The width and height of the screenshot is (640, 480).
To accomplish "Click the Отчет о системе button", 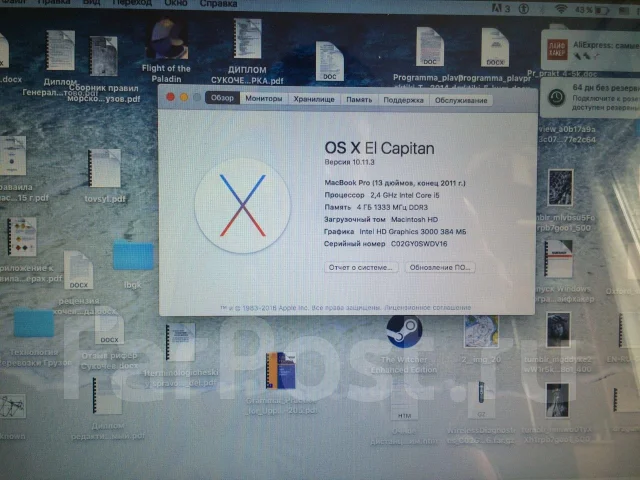I will [x=361, y=267].
